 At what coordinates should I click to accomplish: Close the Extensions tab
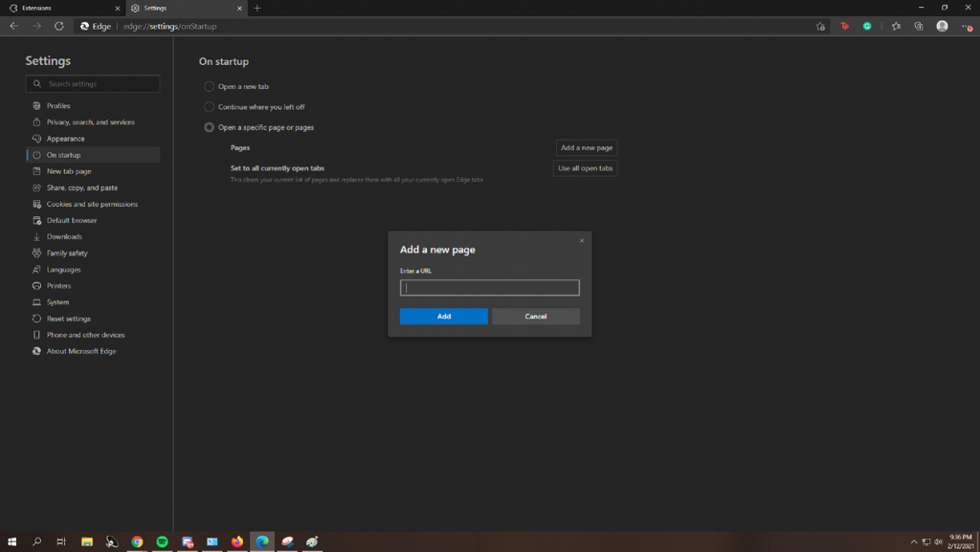click(x=117, y=8)
